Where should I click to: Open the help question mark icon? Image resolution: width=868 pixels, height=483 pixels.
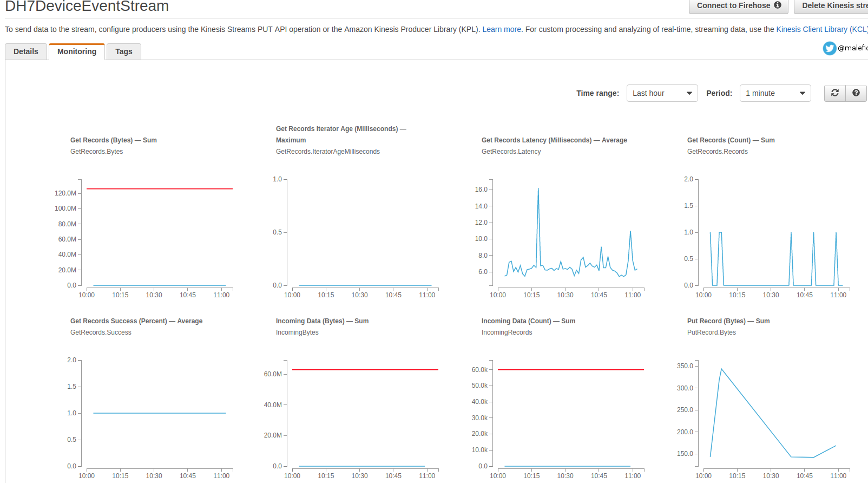pos(856,93)
